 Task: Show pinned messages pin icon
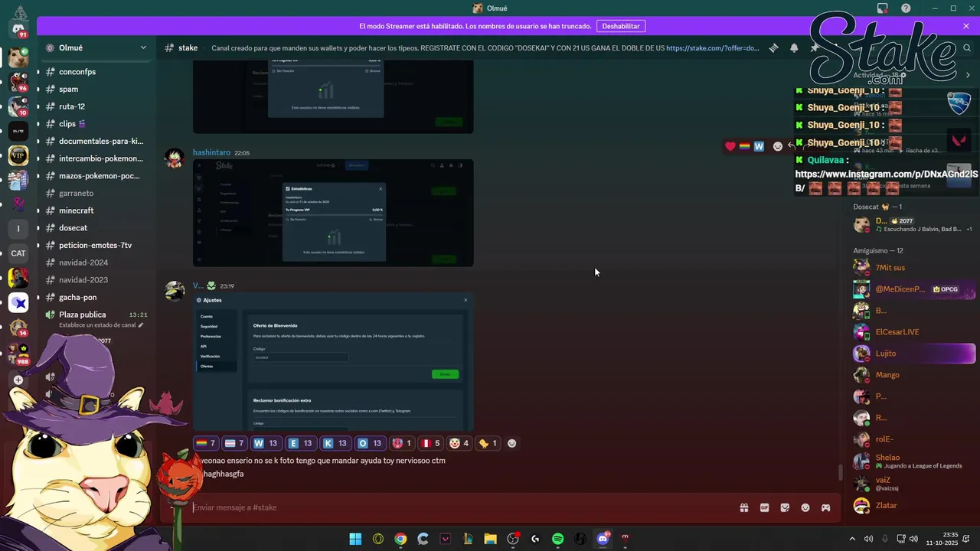814,47
